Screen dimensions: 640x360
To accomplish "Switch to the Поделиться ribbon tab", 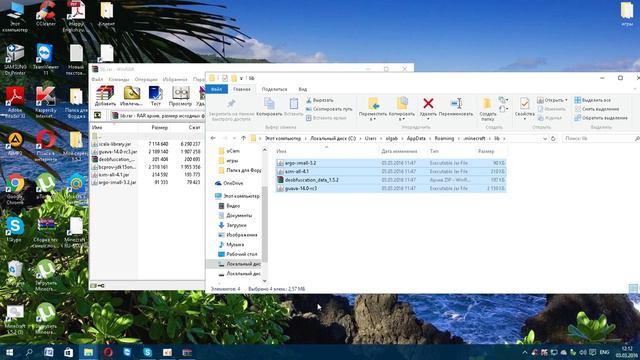I will (274, 89).
